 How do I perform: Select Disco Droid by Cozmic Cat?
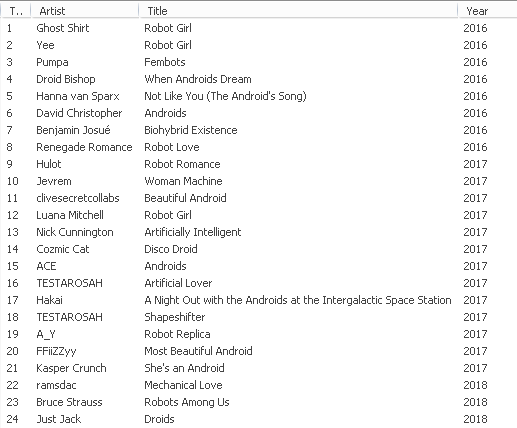(x=258, y=249)
